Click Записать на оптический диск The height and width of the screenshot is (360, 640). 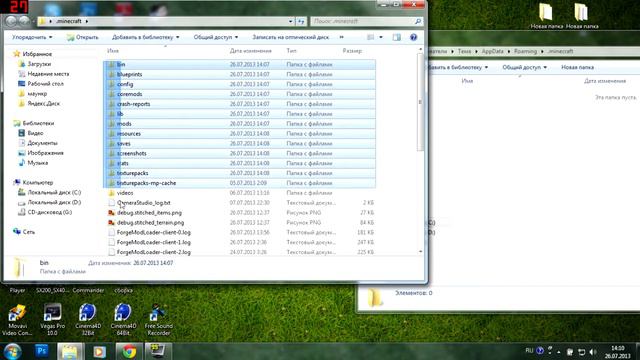pos(290,37)
